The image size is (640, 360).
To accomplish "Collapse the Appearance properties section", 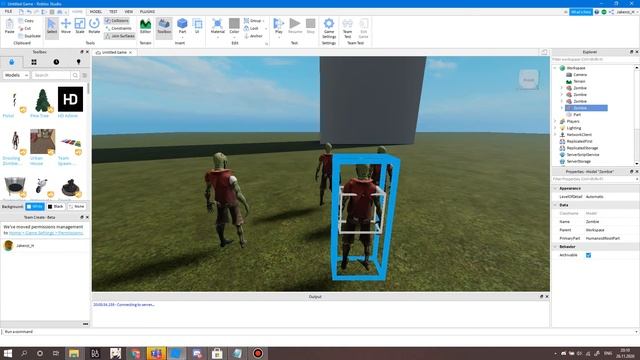I will [x=556, y=189].
